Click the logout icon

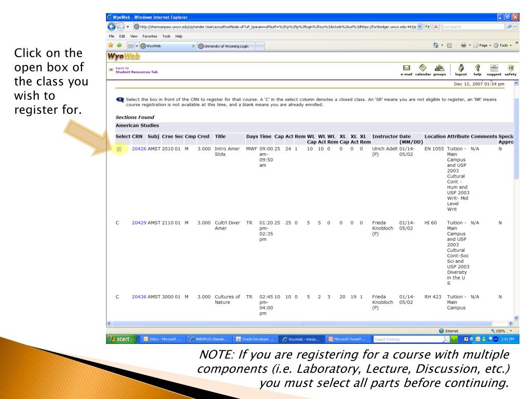click(x=461, y=70)
